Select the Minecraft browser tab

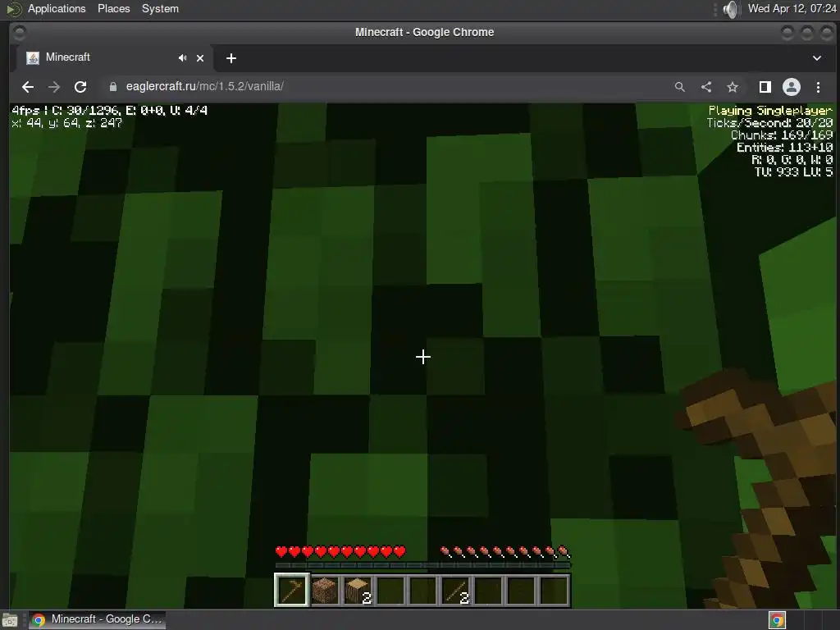(114, 58)
